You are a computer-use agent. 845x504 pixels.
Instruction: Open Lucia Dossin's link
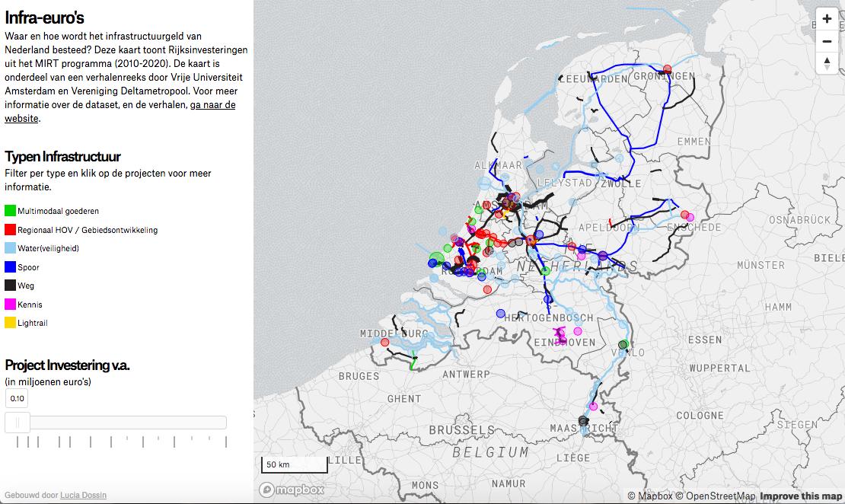click(83, 495)
